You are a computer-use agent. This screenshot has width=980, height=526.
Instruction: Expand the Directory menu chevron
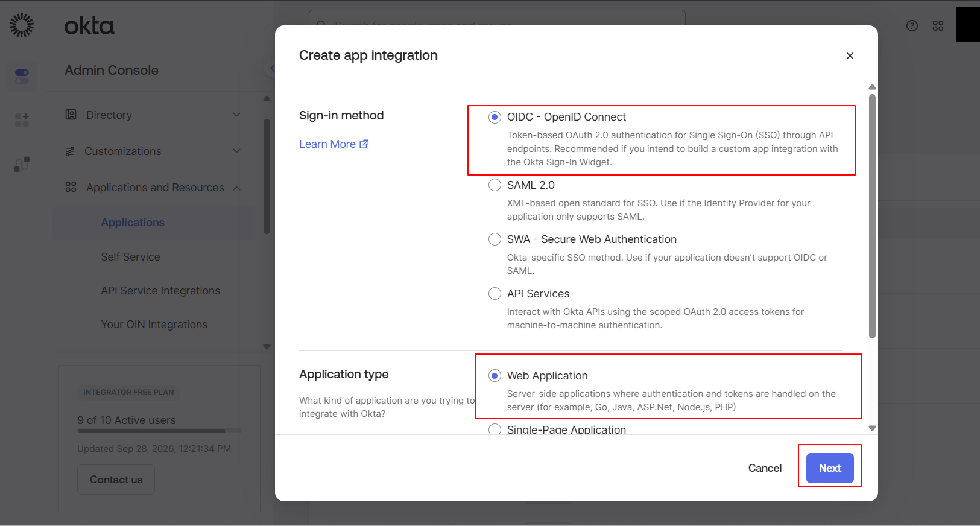coord(237,115)
